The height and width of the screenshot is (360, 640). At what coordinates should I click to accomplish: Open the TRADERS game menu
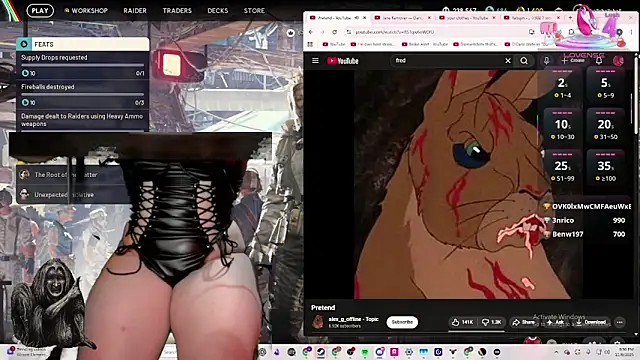(177, 11)
